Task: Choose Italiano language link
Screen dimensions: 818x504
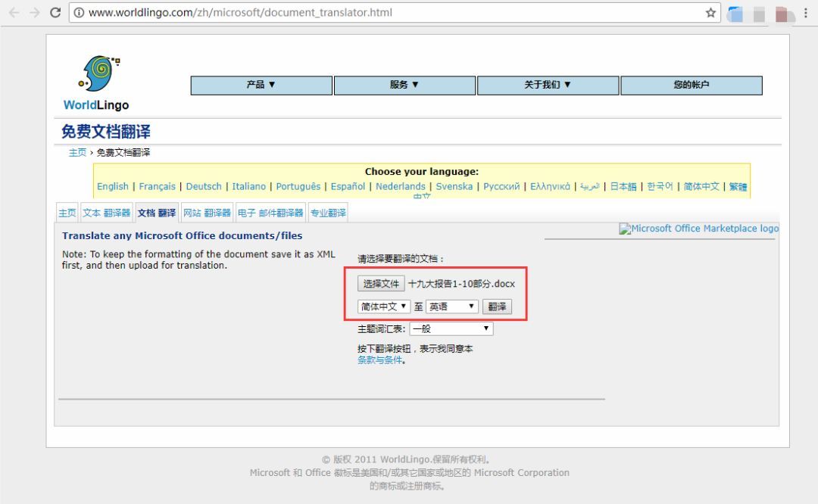Action: tap(249, 187)
